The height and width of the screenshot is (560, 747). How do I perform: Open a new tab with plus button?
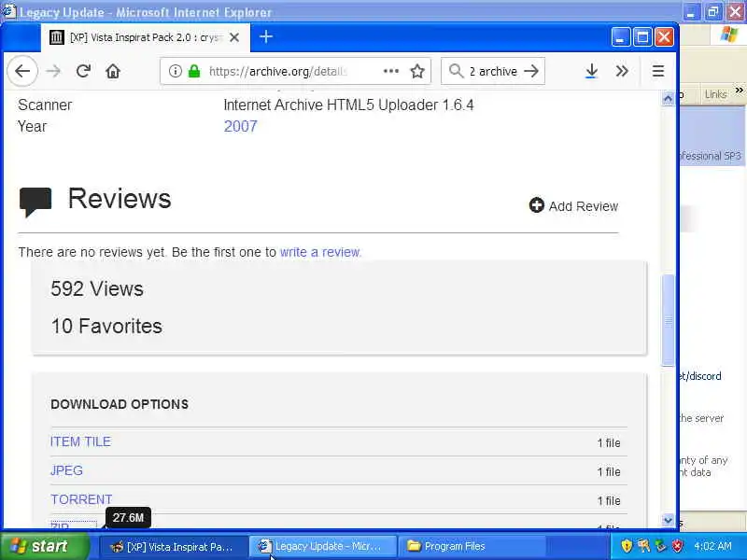tap(266, 36)
